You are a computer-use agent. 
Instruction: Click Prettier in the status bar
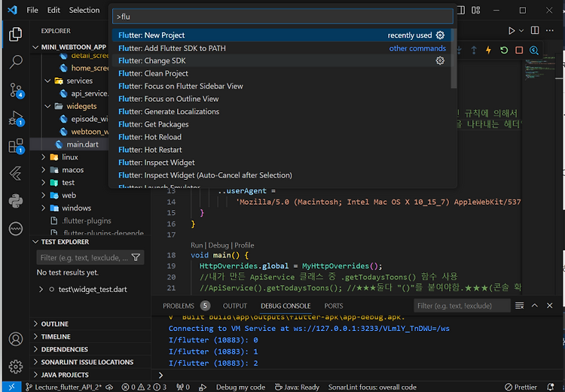coord(521,387)
